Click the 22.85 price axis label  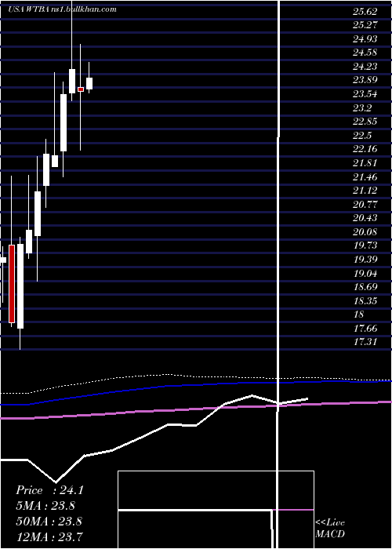point(365,122)
